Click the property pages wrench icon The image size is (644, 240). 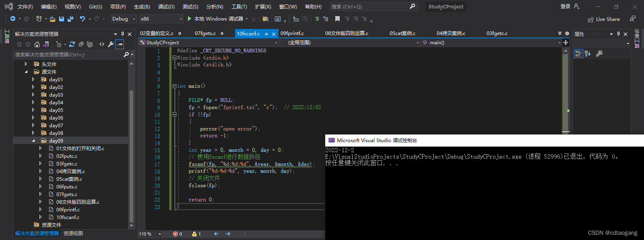pyautogui.click(x=599, y=54)
